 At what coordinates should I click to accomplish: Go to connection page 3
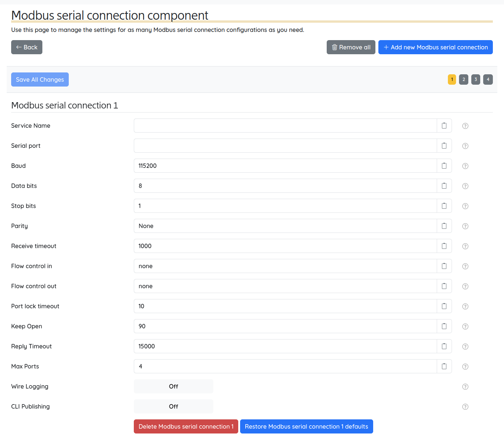coord(476,79)
